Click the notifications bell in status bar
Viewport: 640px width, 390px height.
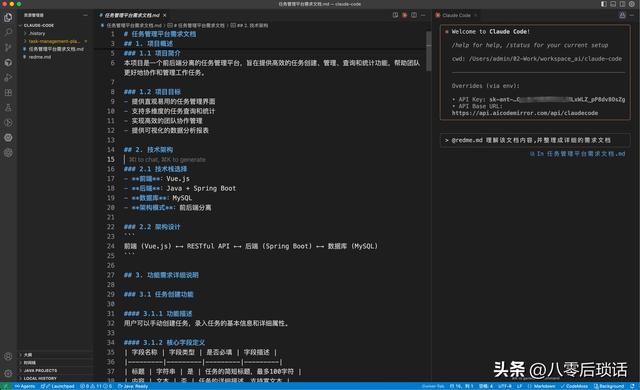tap(632, 386)
